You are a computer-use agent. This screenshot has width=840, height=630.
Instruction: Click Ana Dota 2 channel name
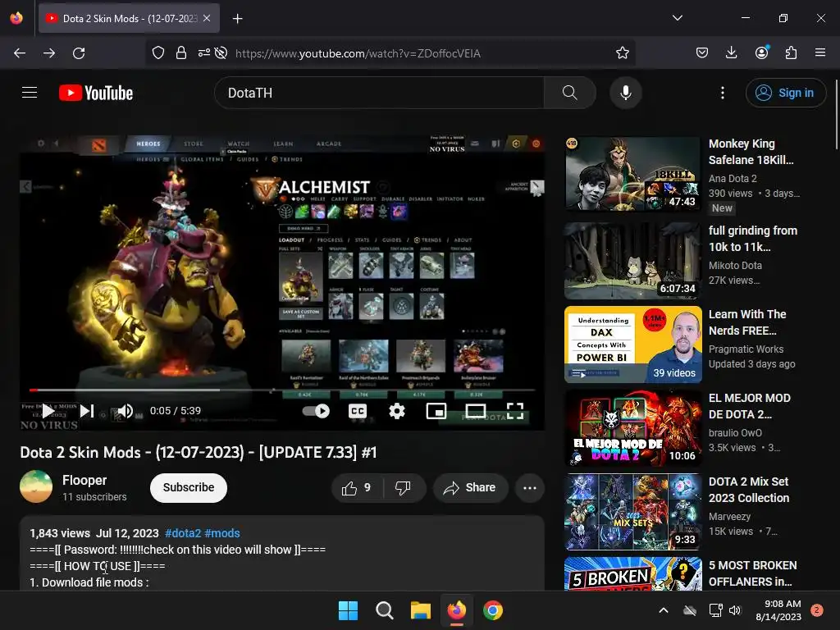pyautogui.click(x=733, y=178)
